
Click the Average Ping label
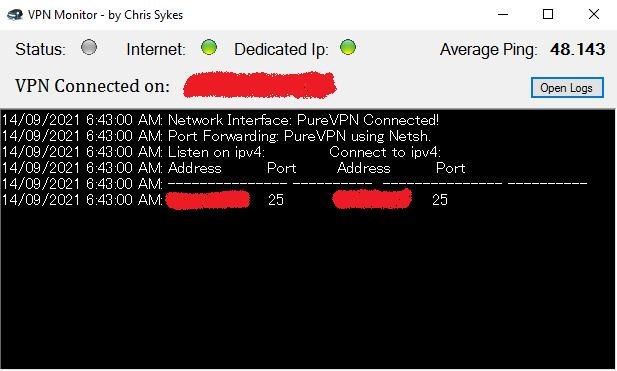coord(488,50)
